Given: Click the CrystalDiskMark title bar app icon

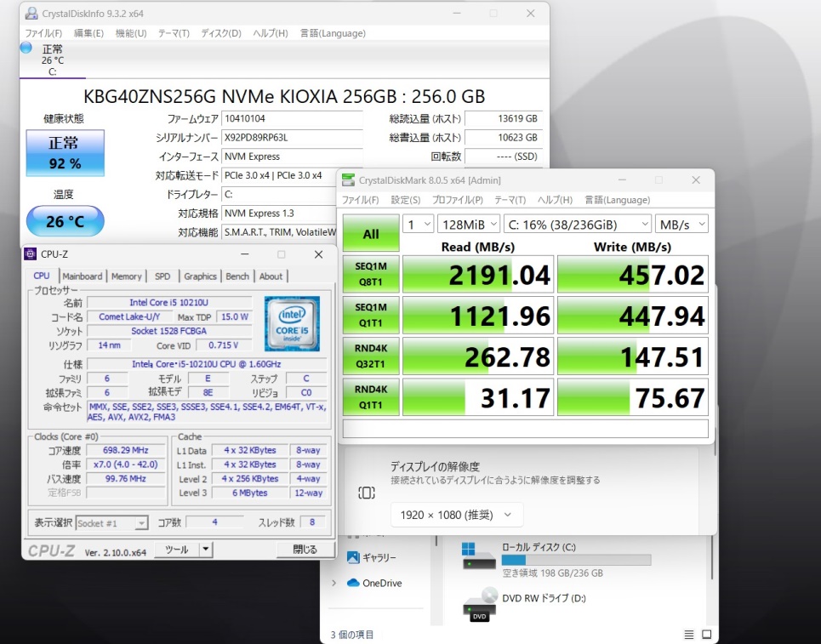Looking at the screenshot, I should pyautogui.click(x=348, y=180).
